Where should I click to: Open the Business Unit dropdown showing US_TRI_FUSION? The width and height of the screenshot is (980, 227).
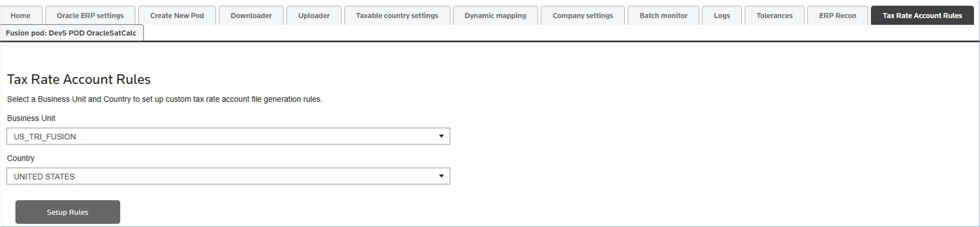coord(222,137)
